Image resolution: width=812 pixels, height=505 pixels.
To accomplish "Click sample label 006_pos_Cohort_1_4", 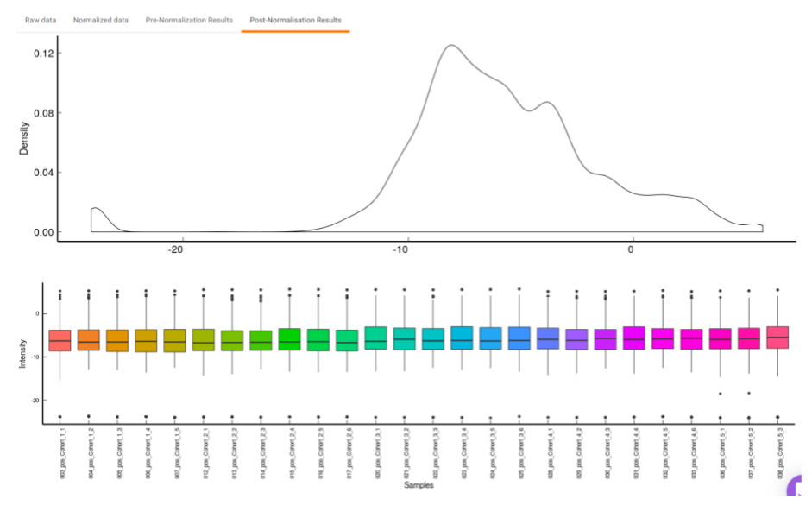I will pyautogui.click(x=148, y=454).
